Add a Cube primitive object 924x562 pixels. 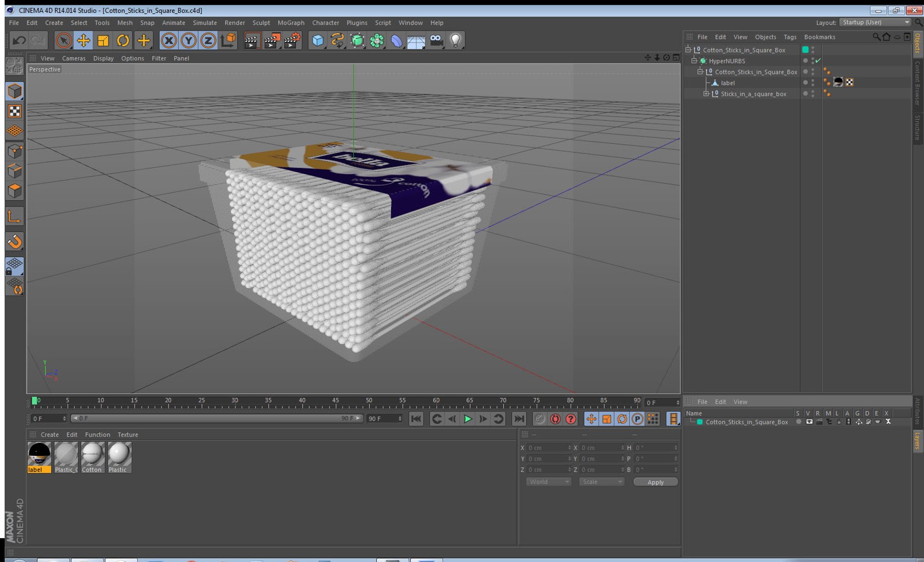(x=318, y=41)
